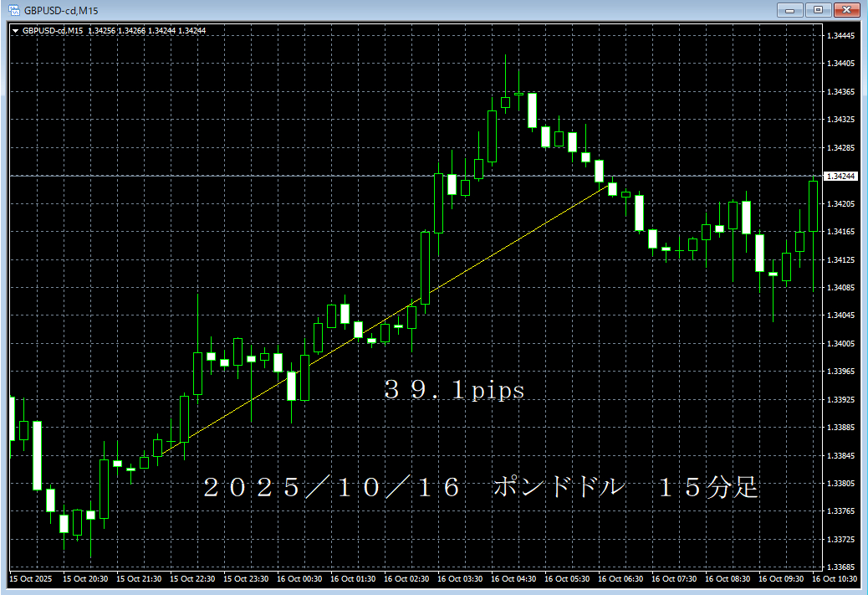The width and height of the screenshot is (868, 595).
Task: Click the current price tag 1.34244
Action: point(840,177)
